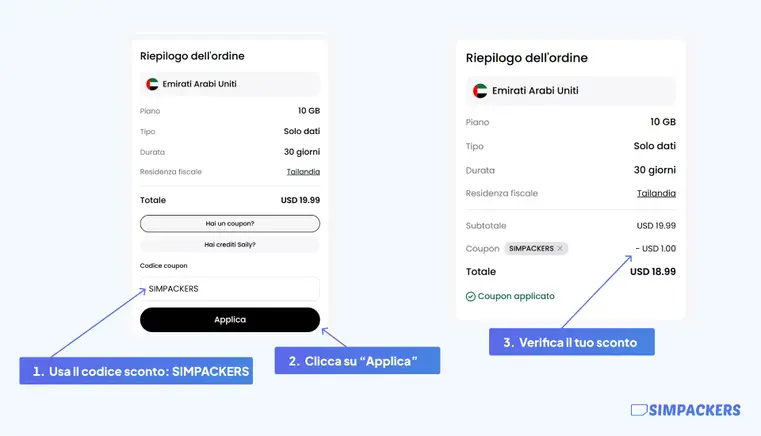Click the black Applica button

point(230,319)
